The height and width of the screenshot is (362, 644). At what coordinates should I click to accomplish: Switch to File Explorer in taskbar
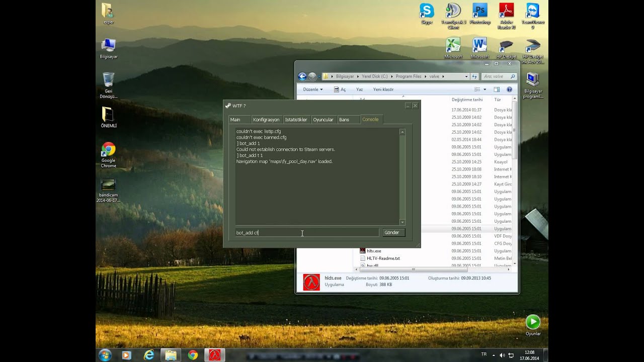[171, 355]
